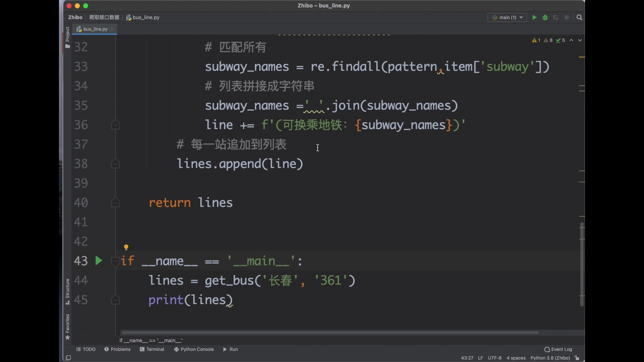The image size is (644, 362).
Task: Open Search Everywhere magnifier icon
Action: tap(579, 17)
